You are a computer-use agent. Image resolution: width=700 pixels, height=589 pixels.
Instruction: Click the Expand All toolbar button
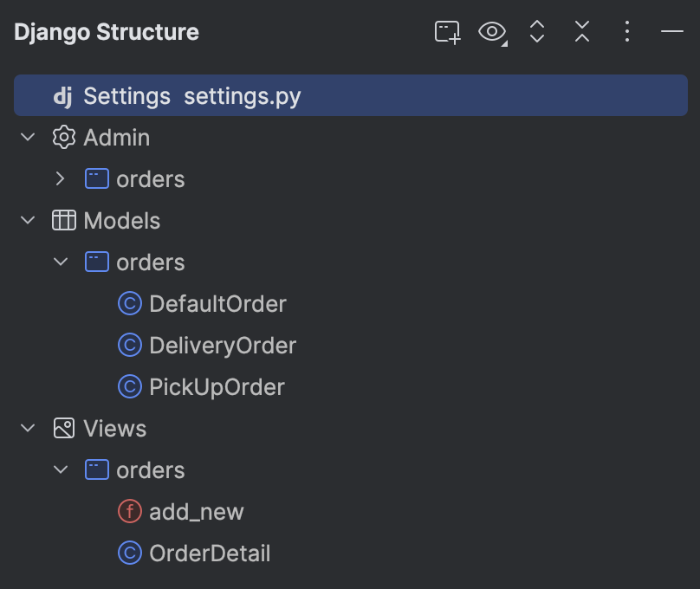tap(537, 32)
